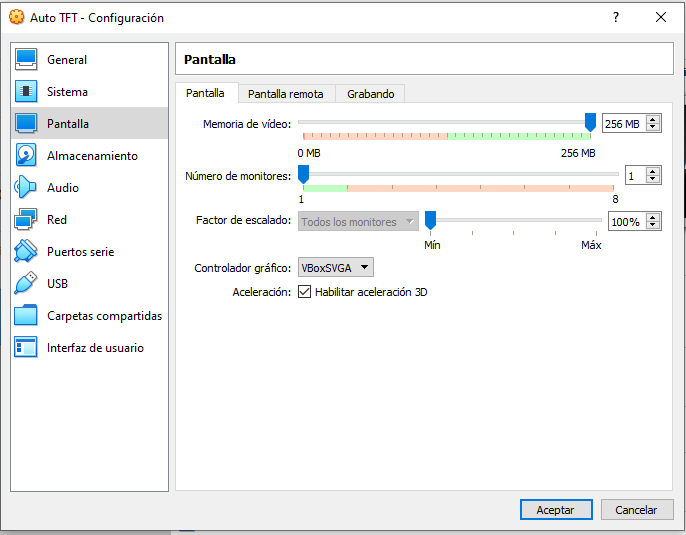This screenshot has width=686, height=535.
Task: Open the USB settings icon
Action: click(x=27, y=284)
